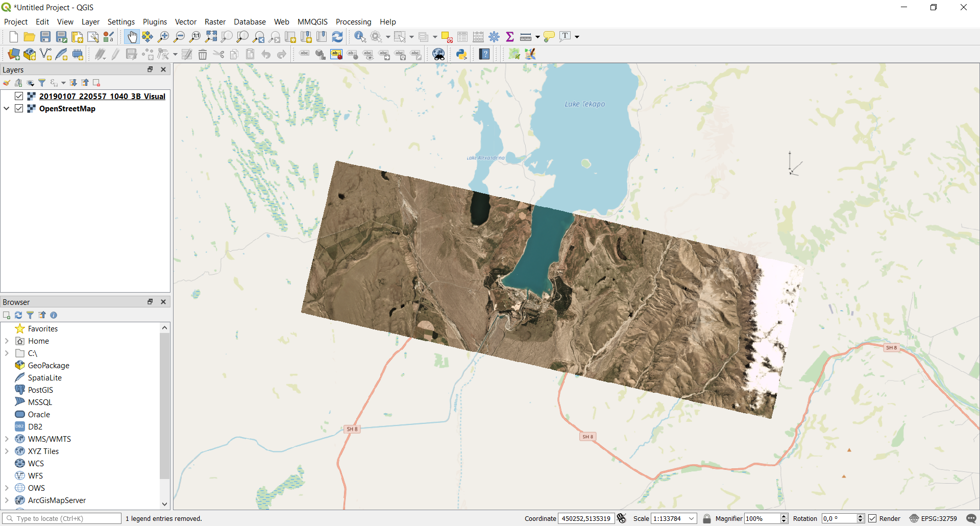Screen dimensions: 980x526
Task: Activate the Map Tips speech bubble icon
Action: (549, 37)
